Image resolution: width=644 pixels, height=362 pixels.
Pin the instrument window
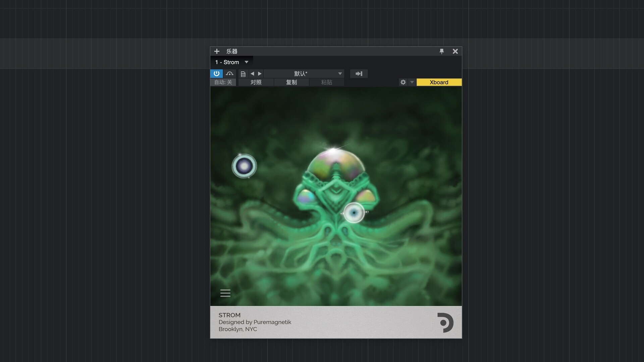442,51
